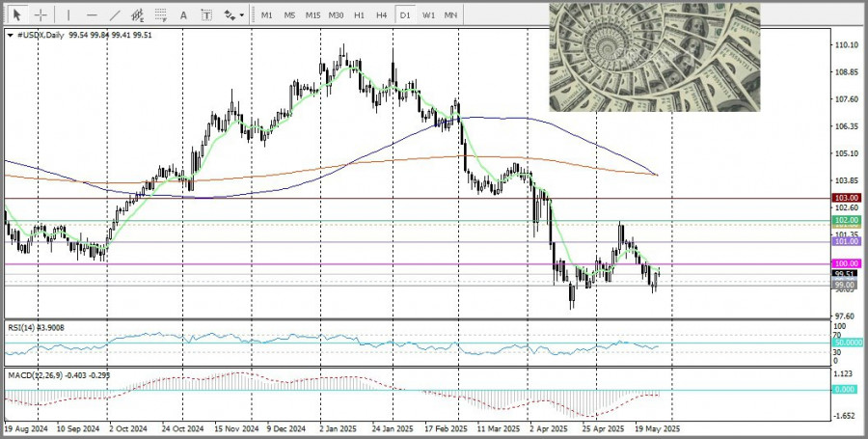
Task: Click the 102.00 green level label
Action: coord(847,220)
